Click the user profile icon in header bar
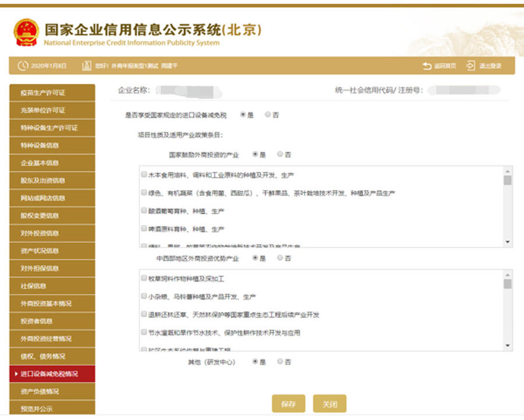The width and height of the screenshot is (524, 420). (x=87, y=66)
